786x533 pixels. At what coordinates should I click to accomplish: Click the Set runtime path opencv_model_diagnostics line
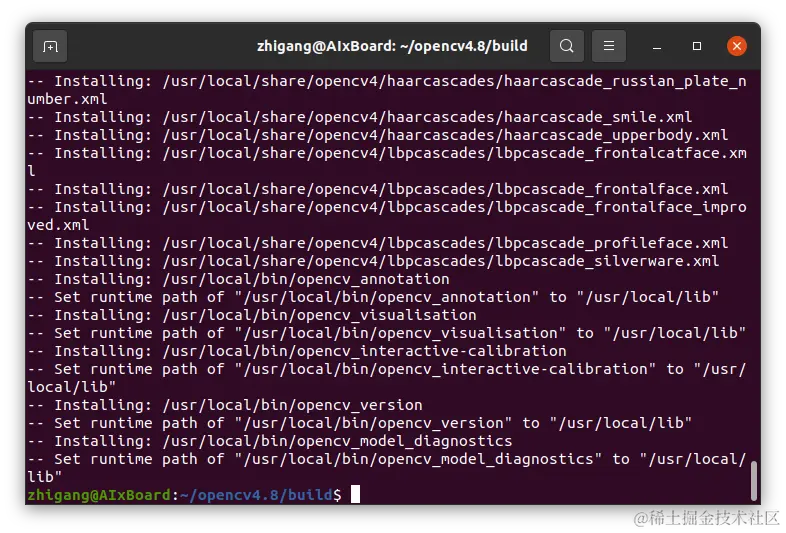pyautogui.click(x=387, y=468)
